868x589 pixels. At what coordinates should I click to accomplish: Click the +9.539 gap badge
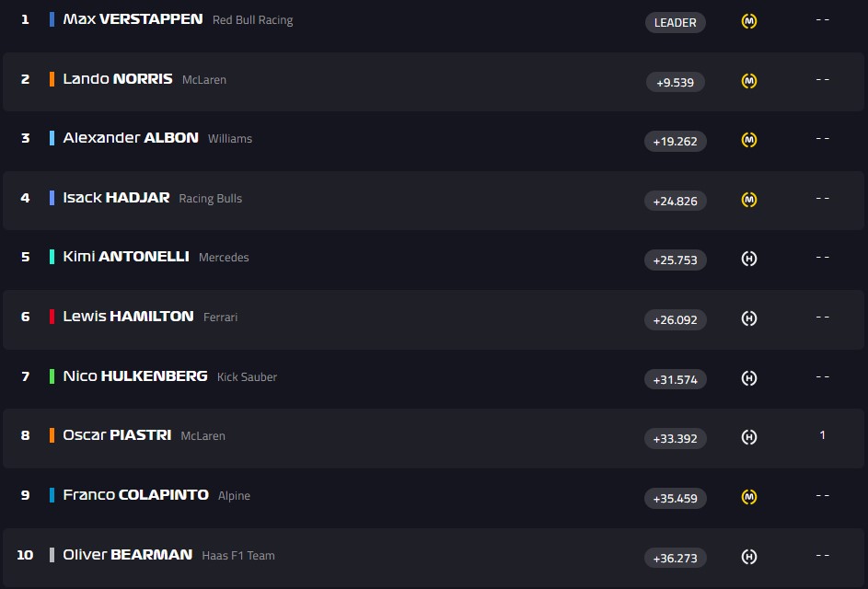pyautogui.click(x=675, y=82)
